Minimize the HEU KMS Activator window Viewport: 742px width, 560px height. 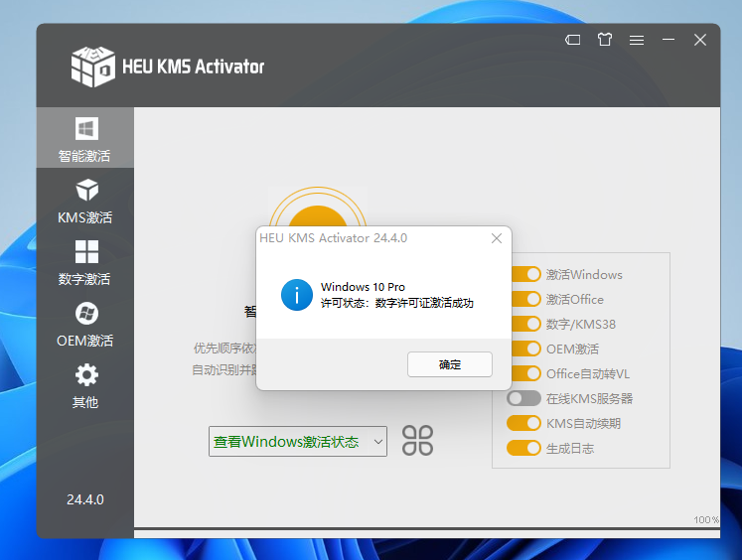tap(668, 40)
